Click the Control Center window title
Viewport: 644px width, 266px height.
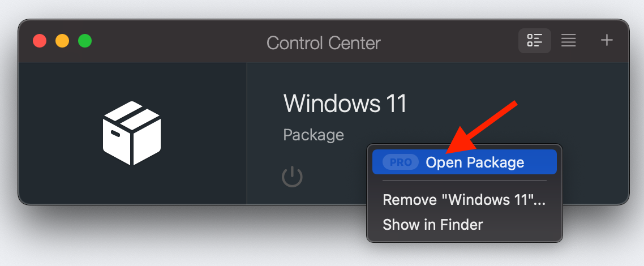point(323,42)
